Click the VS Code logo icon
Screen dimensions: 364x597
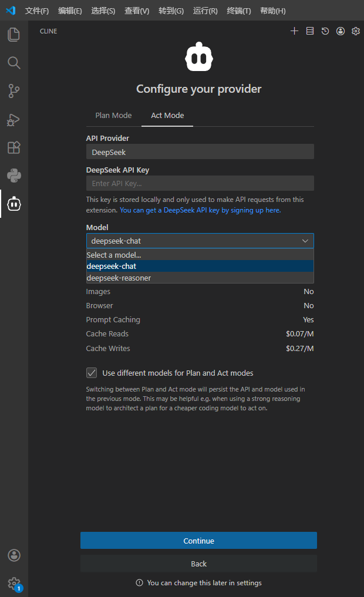point(11,11)
